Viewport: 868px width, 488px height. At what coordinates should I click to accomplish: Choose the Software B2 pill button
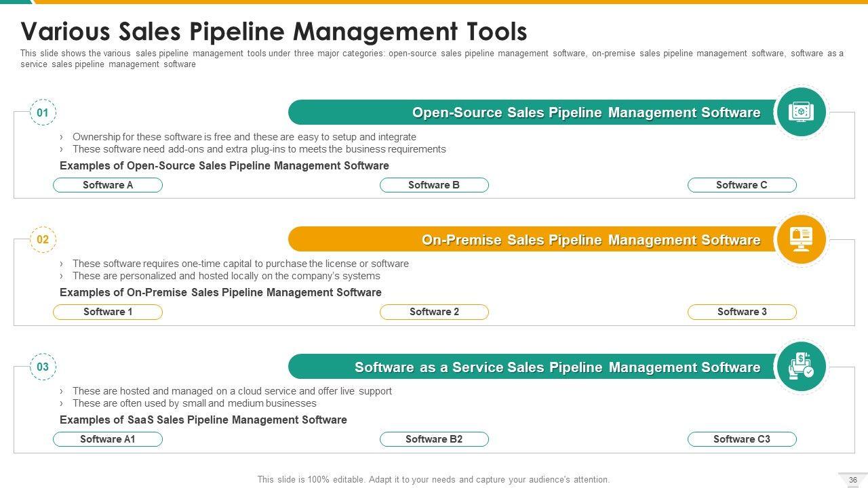pos(434,439)
